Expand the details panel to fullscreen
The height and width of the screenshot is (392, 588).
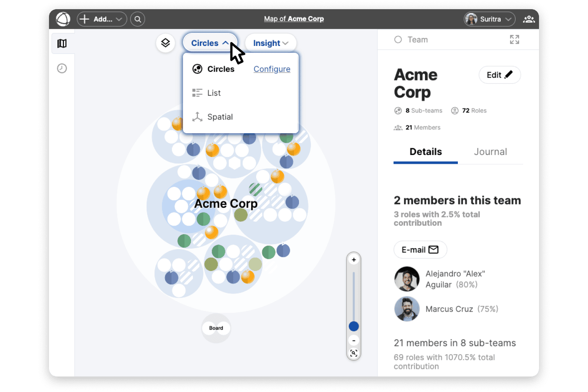[514, 39]
